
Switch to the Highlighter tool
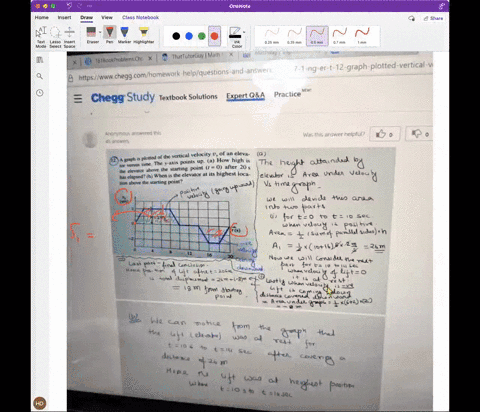pyautogui.click(x=144, y=35)
